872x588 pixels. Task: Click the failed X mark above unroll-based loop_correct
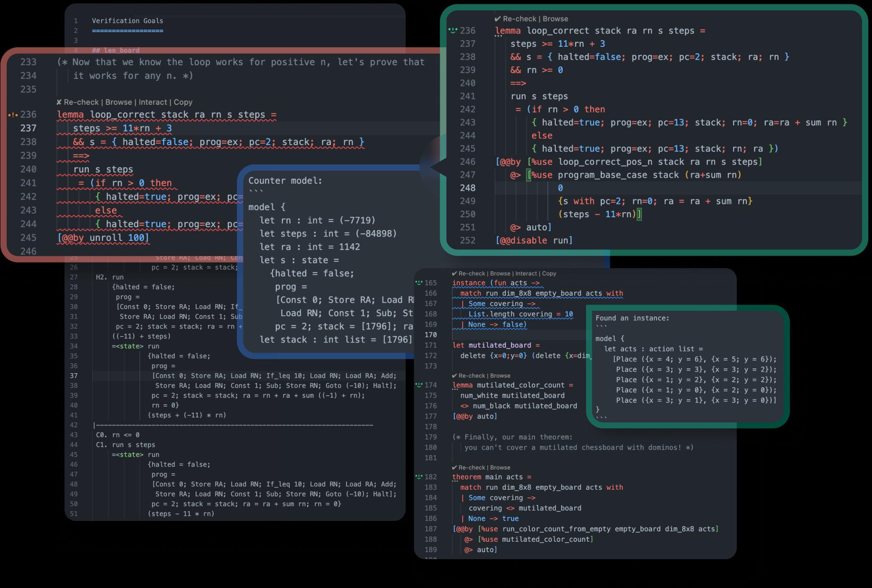click(59, 102)
